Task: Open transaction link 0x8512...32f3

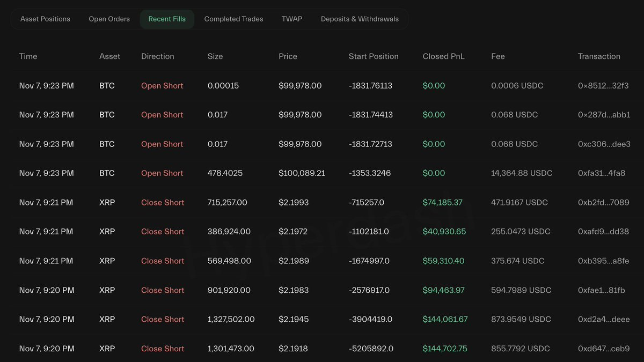Action: point(603,86)
